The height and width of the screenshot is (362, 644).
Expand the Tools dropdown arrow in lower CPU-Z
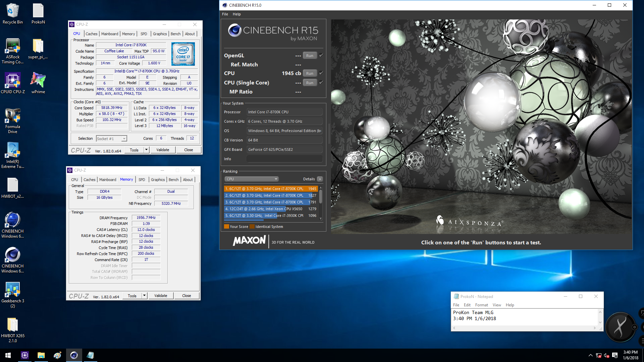coord(144,296)
